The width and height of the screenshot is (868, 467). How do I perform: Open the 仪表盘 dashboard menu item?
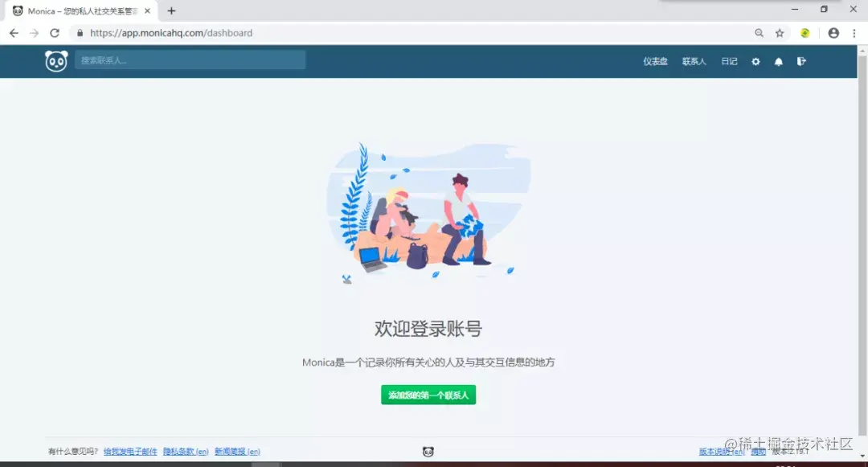[x=655, y=61]
